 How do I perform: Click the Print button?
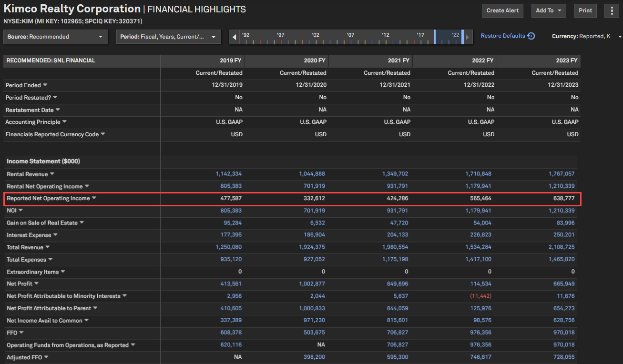coord(585,10)
